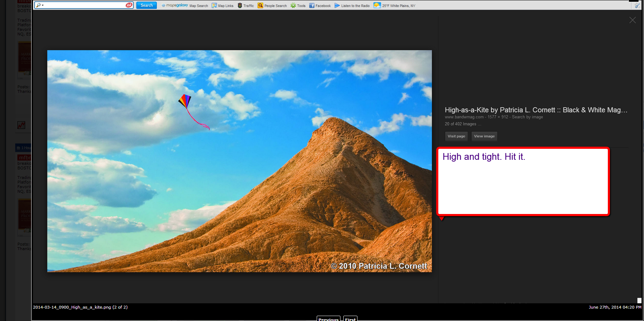Click the 'June 27th, 2014 04:20 PM' timestamp

(x=615, y=307)
